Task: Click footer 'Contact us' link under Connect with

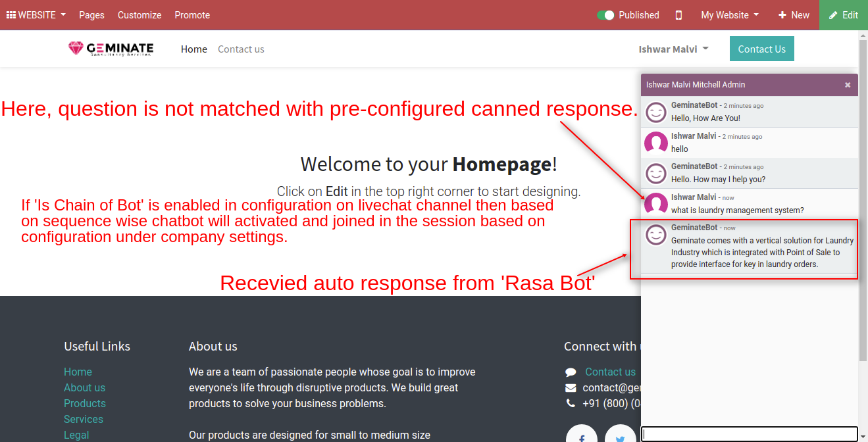Action: (611, 372)
